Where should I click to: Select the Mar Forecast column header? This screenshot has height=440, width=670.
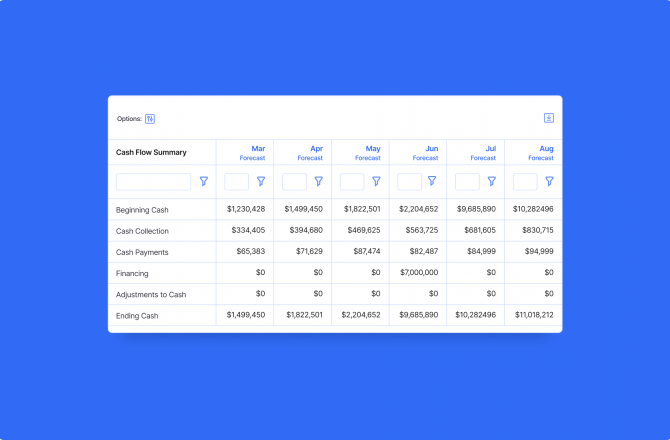pyautogui.click(x=252, y=152)
